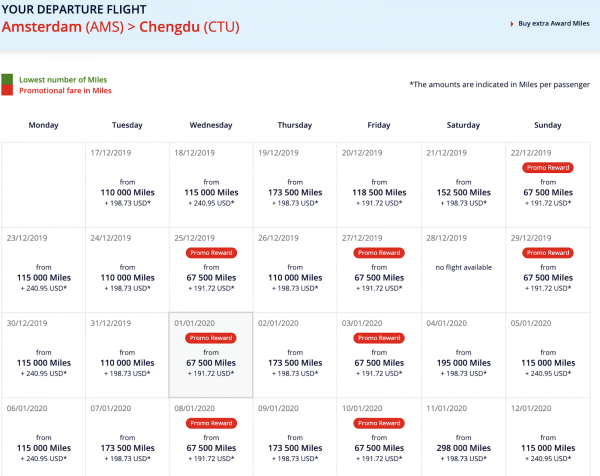600x476 pixels.
Task: Select the 17/12/2019 flight for 110 000 Miles
Action: click(127, 187)
